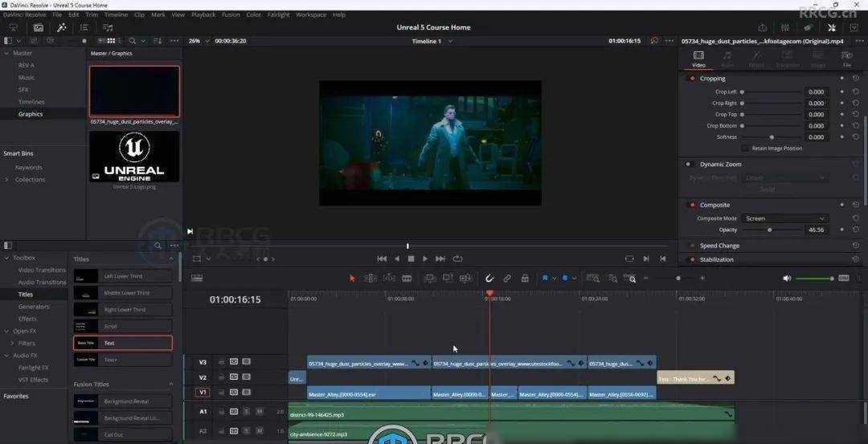Image resolution: width=868 pixels, height=444 pixels.
Task: Select the Scroll title preset
Action: click(123, 326)
